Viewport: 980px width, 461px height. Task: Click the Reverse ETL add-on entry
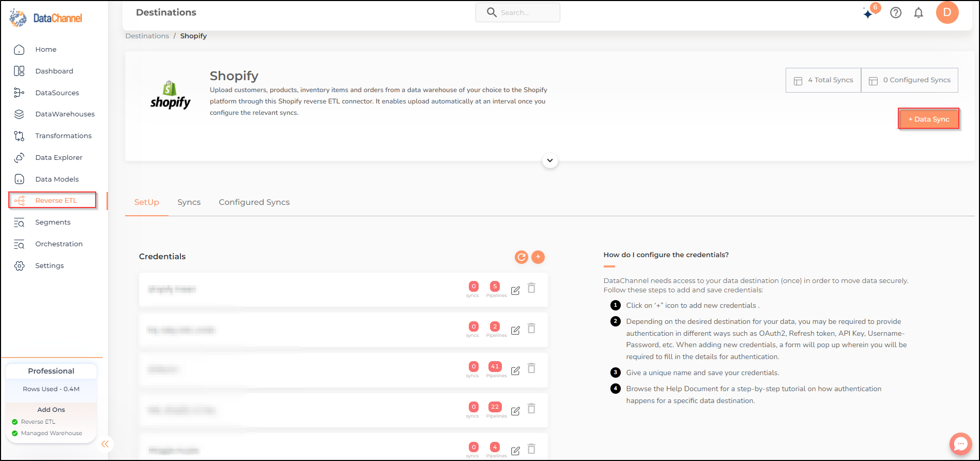pos(38,422)
